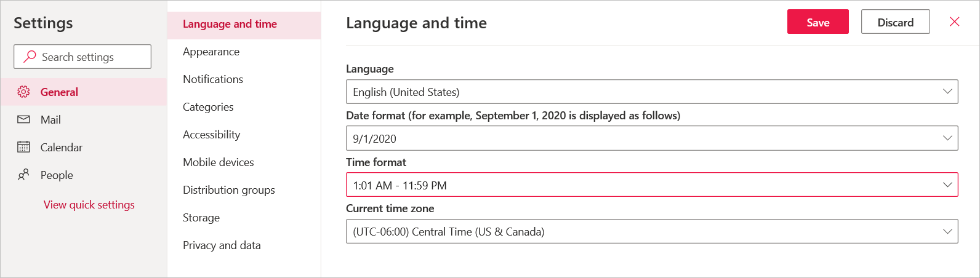Select the Categories menu item
The height and width of the screenshot is (278, 980).
[208, 107]
